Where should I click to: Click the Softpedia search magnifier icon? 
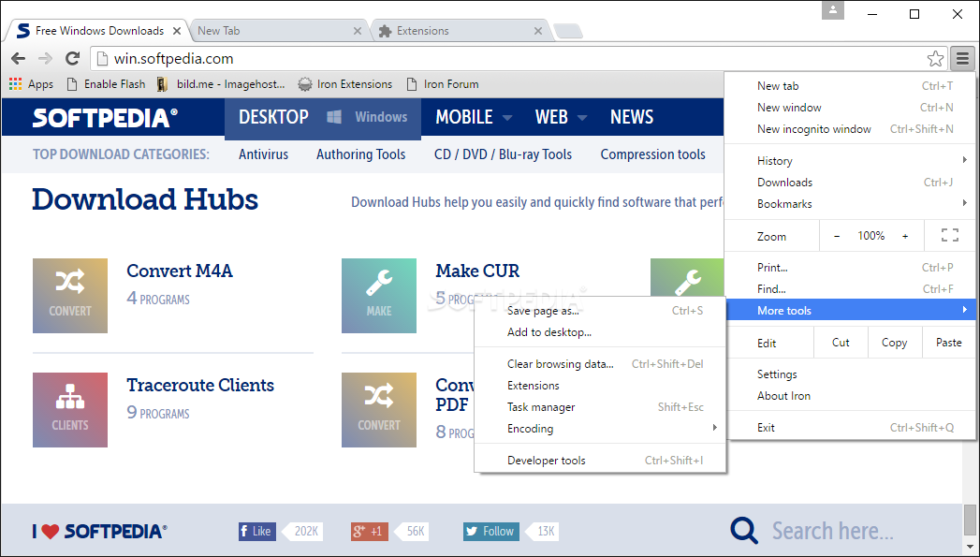(x=744, y=531)
